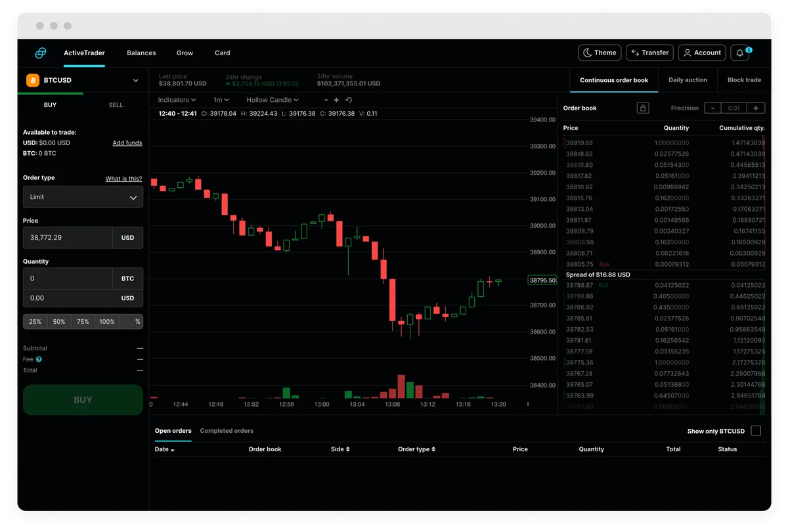Click the Price input field

68,238
